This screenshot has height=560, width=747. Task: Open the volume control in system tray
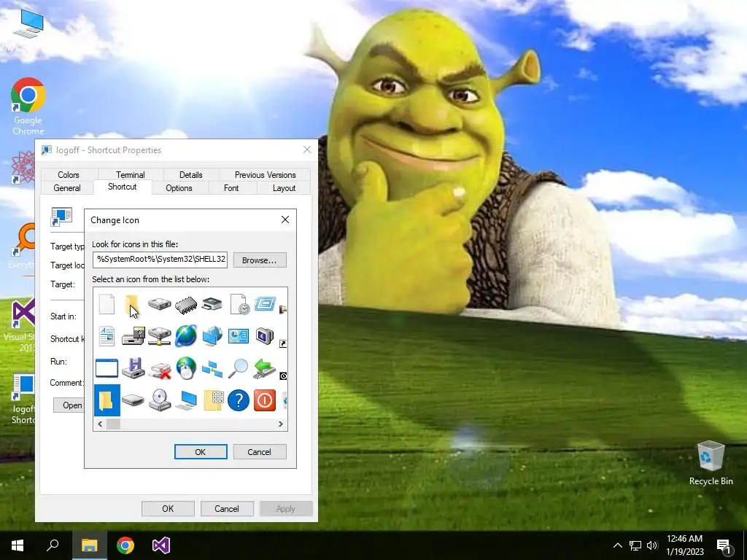tap(652, 545)
